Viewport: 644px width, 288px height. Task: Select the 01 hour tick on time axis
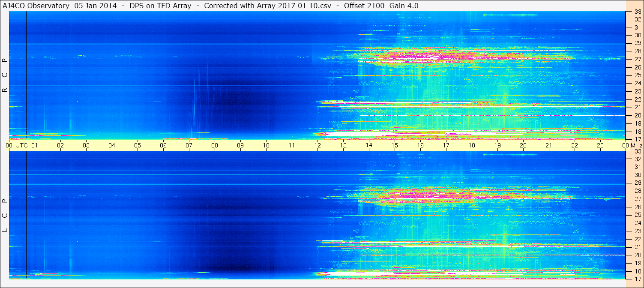tap(35, 145)
